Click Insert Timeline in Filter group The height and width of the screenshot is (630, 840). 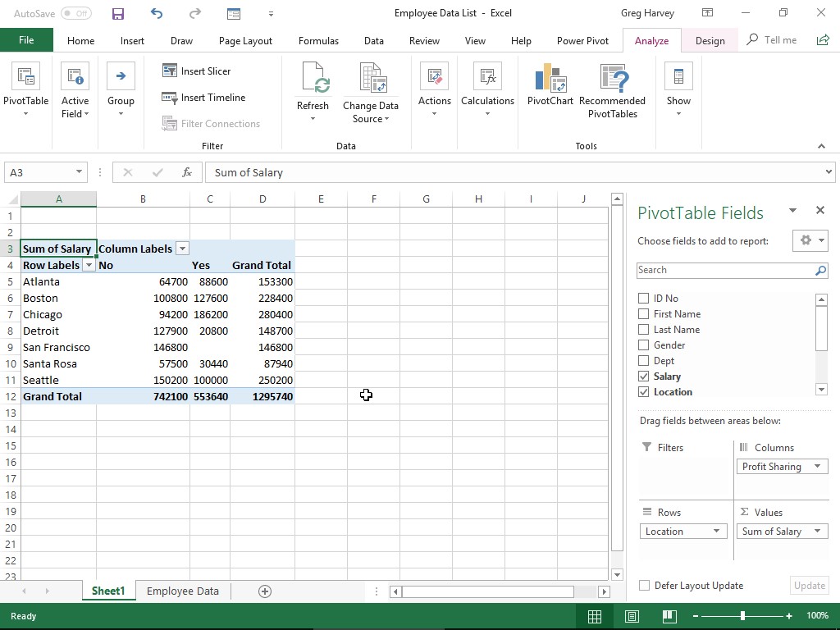pyautogui.click(x=204, y=98)
